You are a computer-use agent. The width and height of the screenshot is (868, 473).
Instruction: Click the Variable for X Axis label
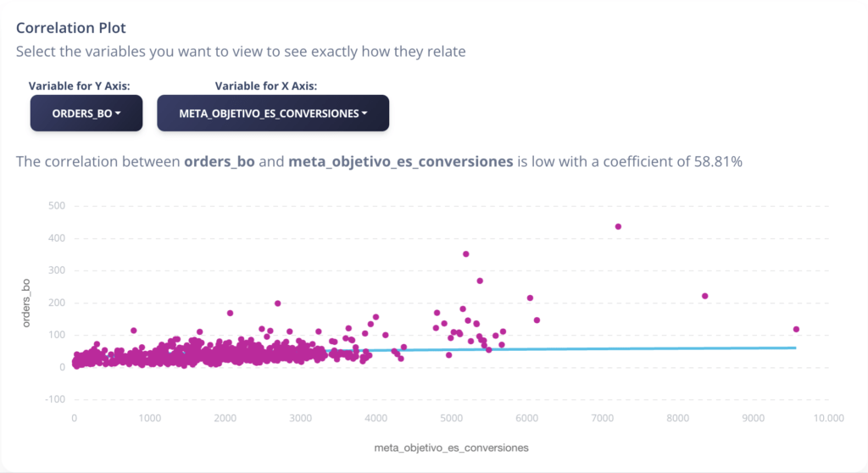click(265, 86)
